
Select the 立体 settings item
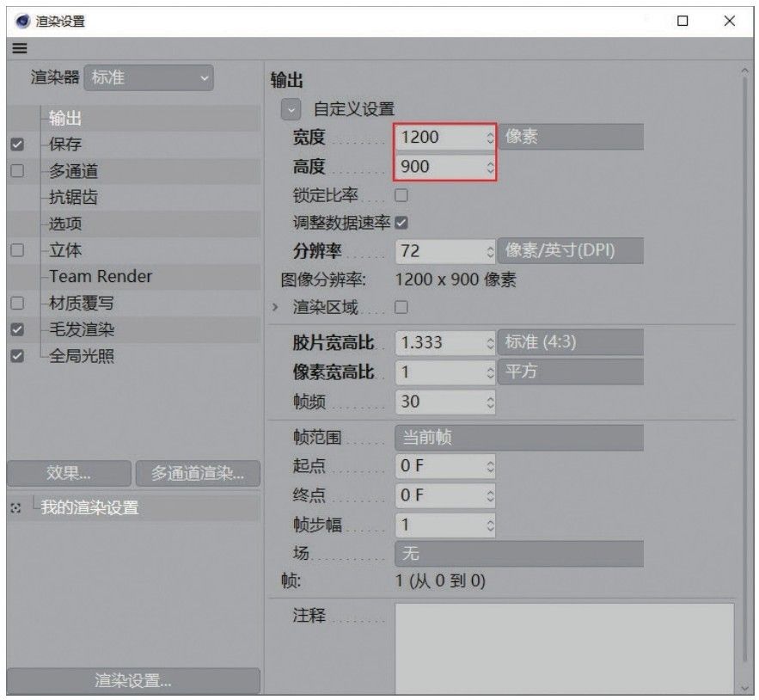[65, 250]
